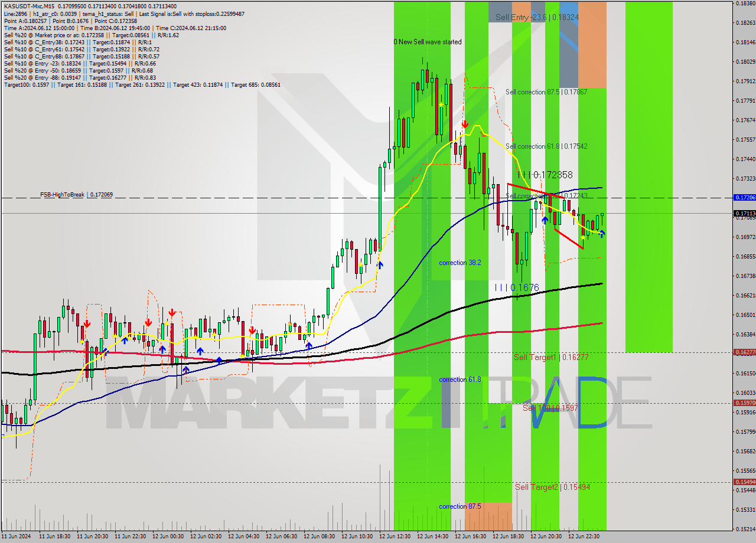Click the red 0.15970 price axis marker
The width and height of the screenshot is (756, 543).
(x=744, y=403)
